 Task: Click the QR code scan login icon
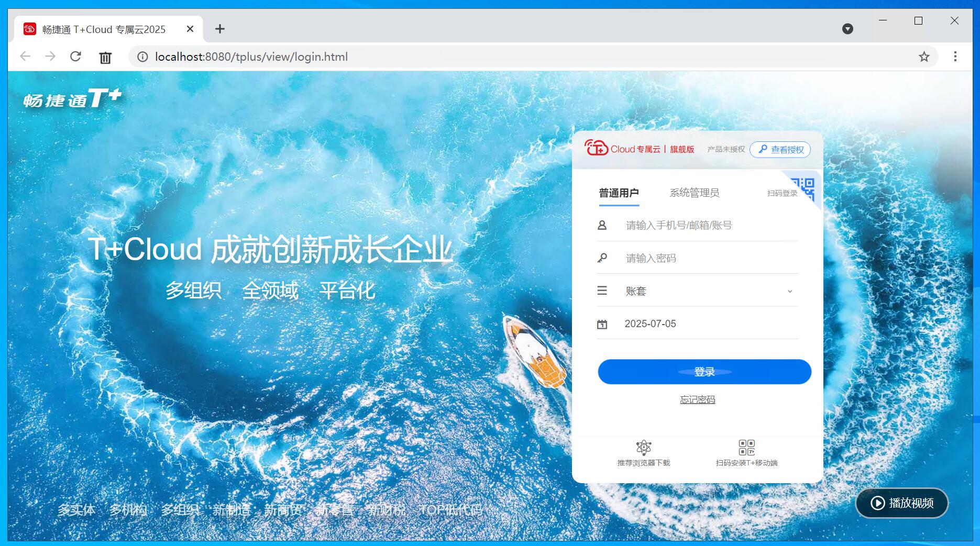pos(806,188)
